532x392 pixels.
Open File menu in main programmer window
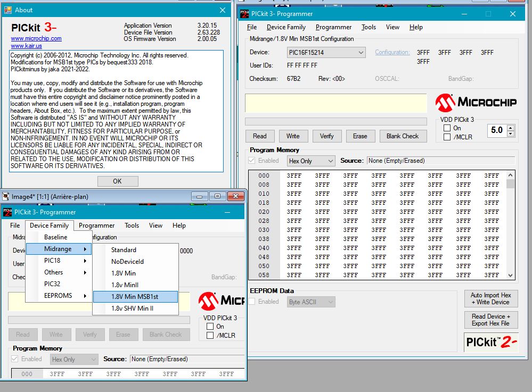coord(252,27)
